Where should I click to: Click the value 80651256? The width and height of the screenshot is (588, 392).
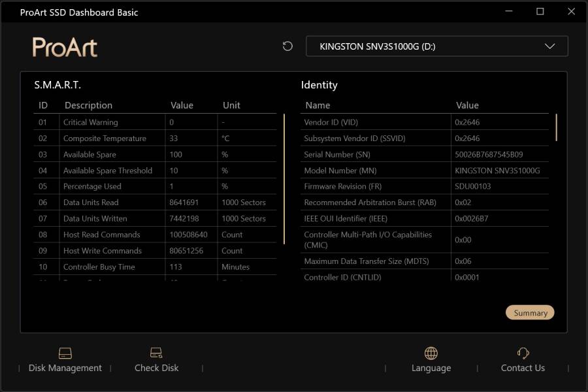(186, 251)
